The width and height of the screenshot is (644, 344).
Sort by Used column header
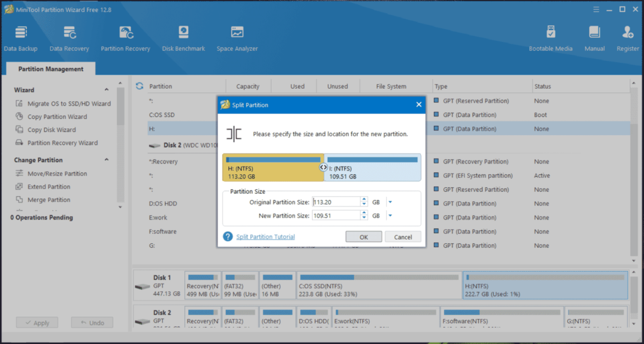point(297,86)
